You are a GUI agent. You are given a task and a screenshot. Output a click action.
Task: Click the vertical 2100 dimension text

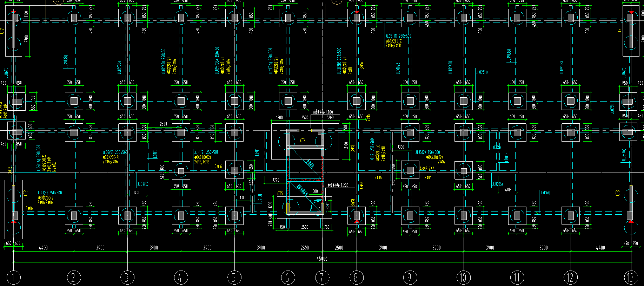tap(346, 145)
